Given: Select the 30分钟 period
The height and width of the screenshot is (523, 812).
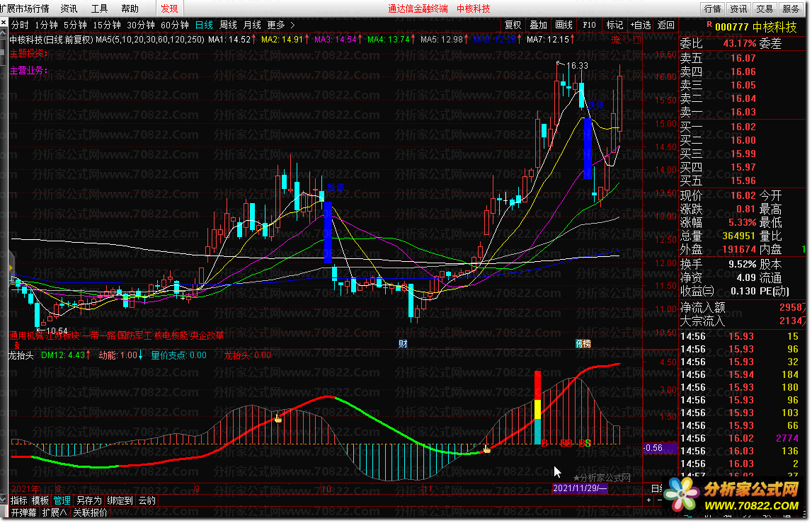Looking at the screenshot, I should point(141,25).
